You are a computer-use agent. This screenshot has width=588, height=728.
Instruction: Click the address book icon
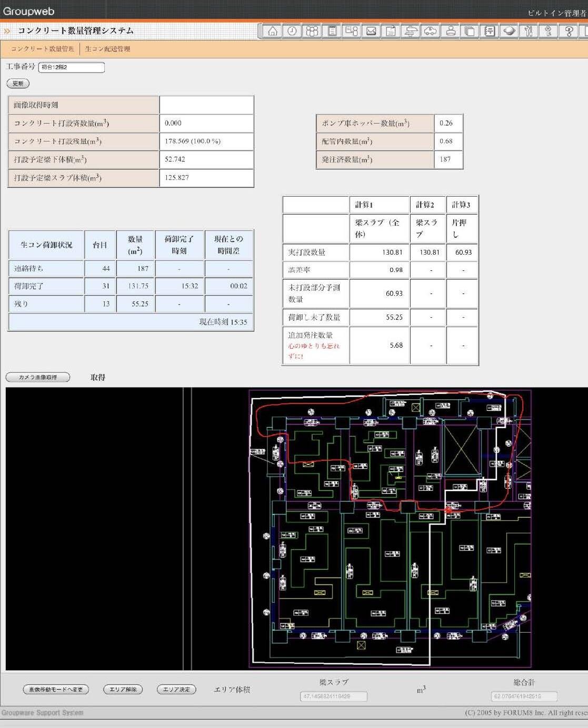click(489, 31)
